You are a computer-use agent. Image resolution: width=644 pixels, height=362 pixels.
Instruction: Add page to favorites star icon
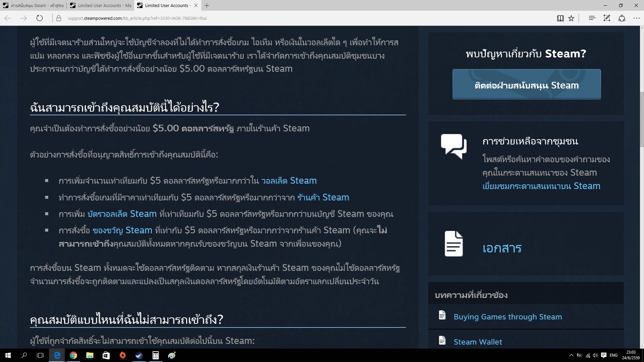pyautogui.click(x=571, y=18)
